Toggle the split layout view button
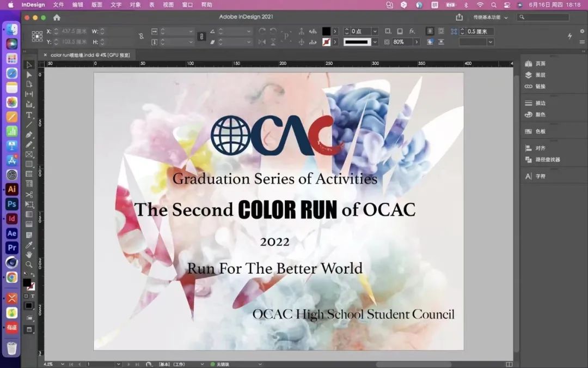The height and width of the screenshot is (368, 588). pos(509,364)
